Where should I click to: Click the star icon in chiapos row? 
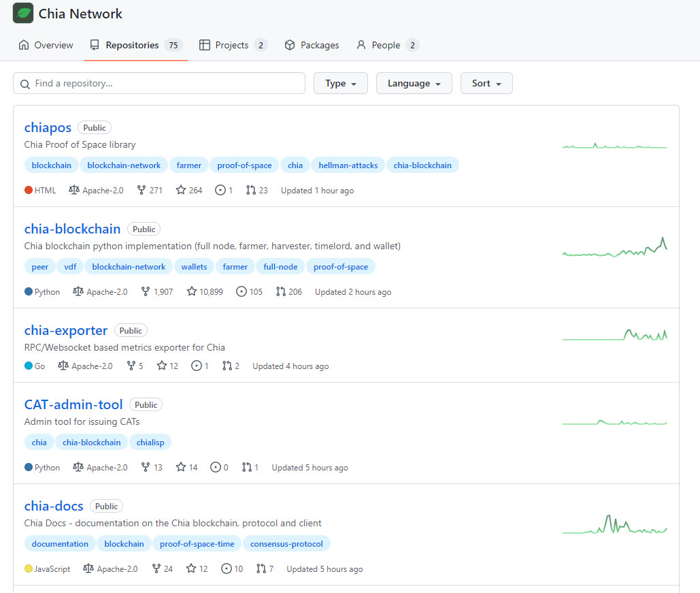click(181, 191)
